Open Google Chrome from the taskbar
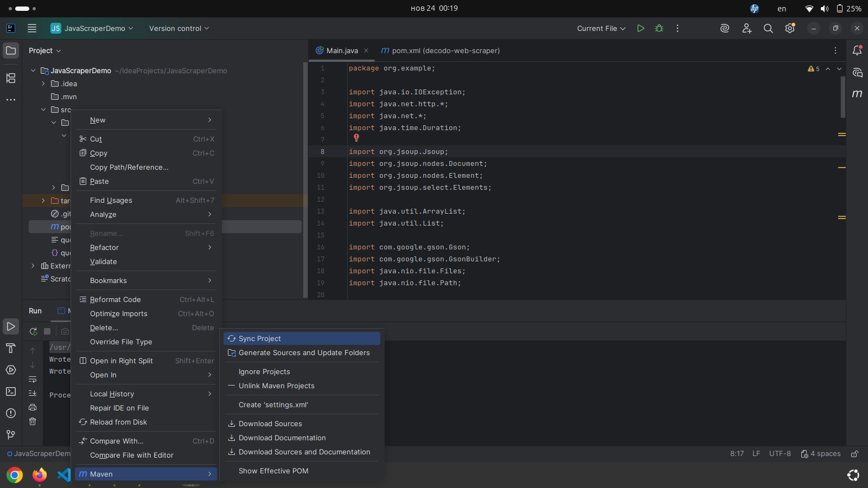 15,476
